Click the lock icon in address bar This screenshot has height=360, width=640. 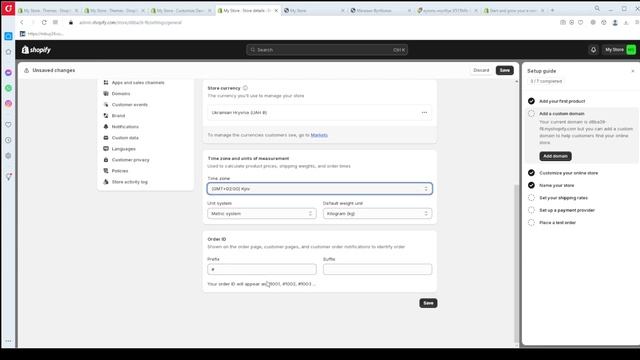click(x=71, y=22)
